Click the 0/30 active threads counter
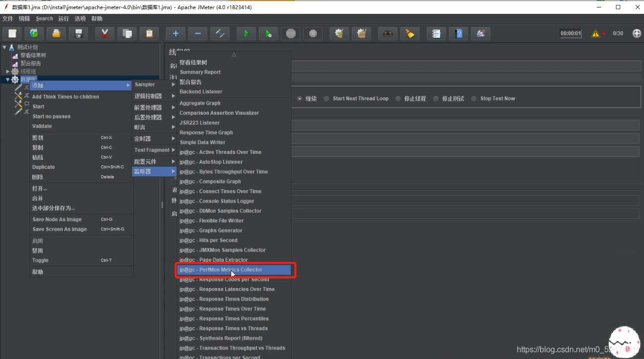 pyautogui.click(x=618, y=33)
